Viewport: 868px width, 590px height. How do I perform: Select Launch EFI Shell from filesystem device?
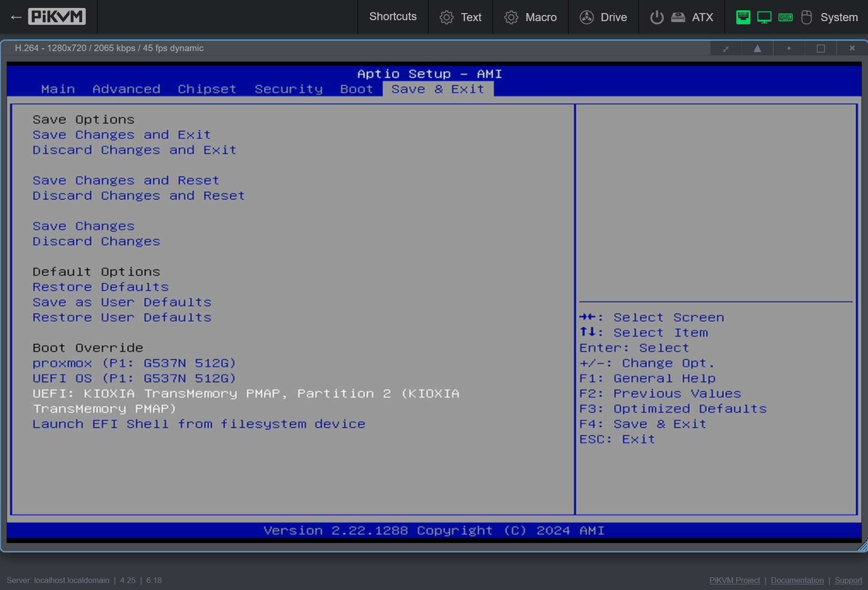tap(199, 424)
